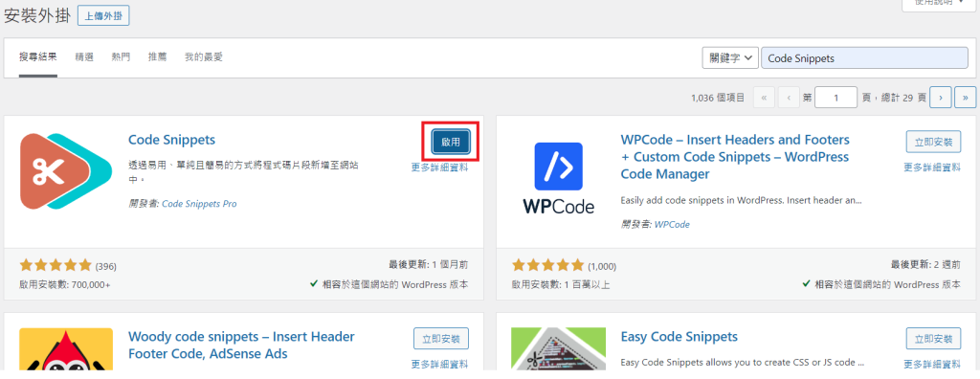Install WPCode with 立即安裝 button
The width and height of the screenshot is (980, 379).
click(934, 142)
